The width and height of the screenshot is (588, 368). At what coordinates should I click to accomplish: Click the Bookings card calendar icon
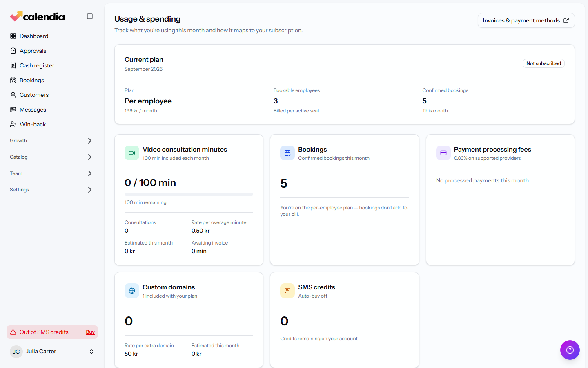click(287, 153)
